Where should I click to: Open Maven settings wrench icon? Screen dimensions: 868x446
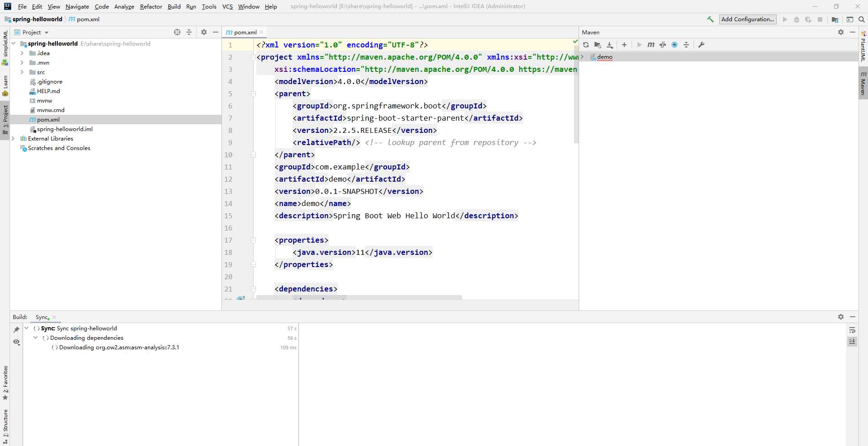pos(701,45)
